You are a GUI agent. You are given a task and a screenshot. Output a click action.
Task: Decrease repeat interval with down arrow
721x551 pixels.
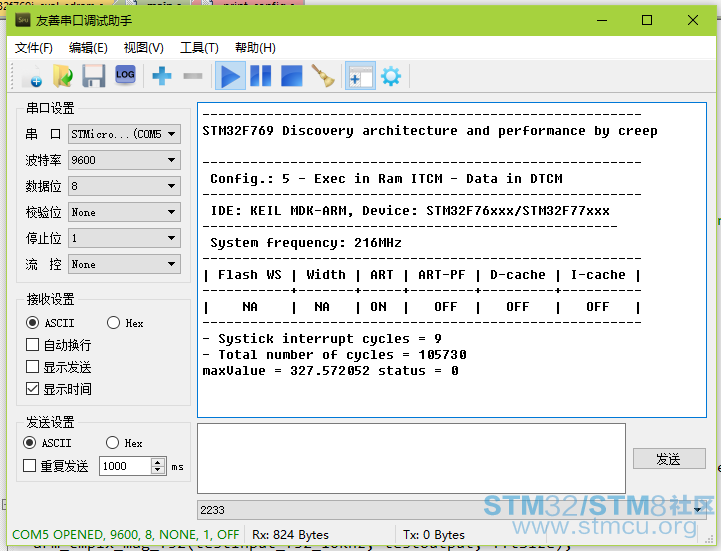158,470
